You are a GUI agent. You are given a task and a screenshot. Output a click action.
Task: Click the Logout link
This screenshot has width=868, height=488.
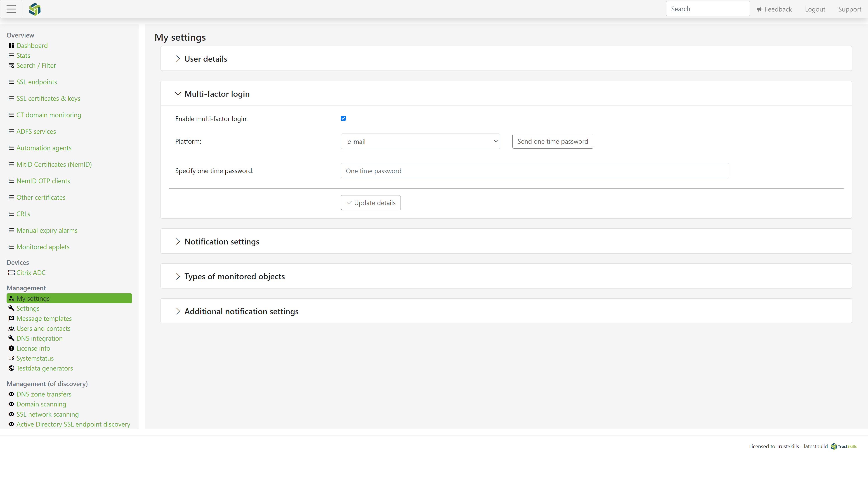point(815,9)
